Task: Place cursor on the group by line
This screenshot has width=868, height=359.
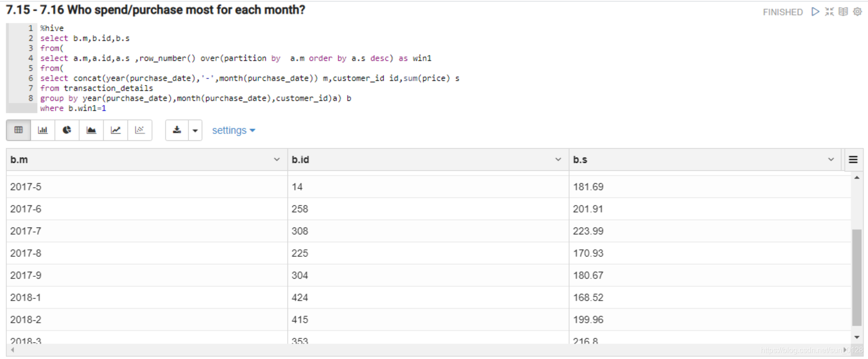Action: [196, 98]
